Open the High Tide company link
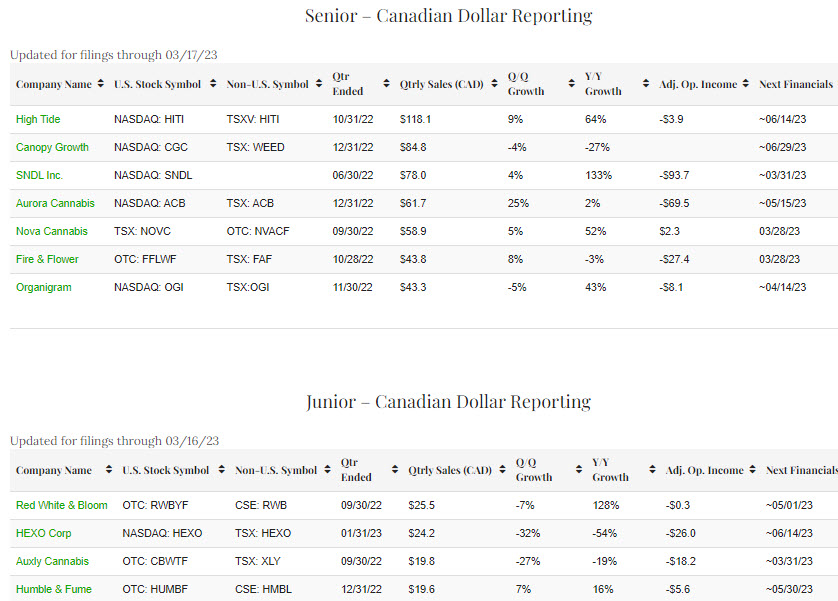This screenshot has width=838, height=601. (x=38, y=119)
